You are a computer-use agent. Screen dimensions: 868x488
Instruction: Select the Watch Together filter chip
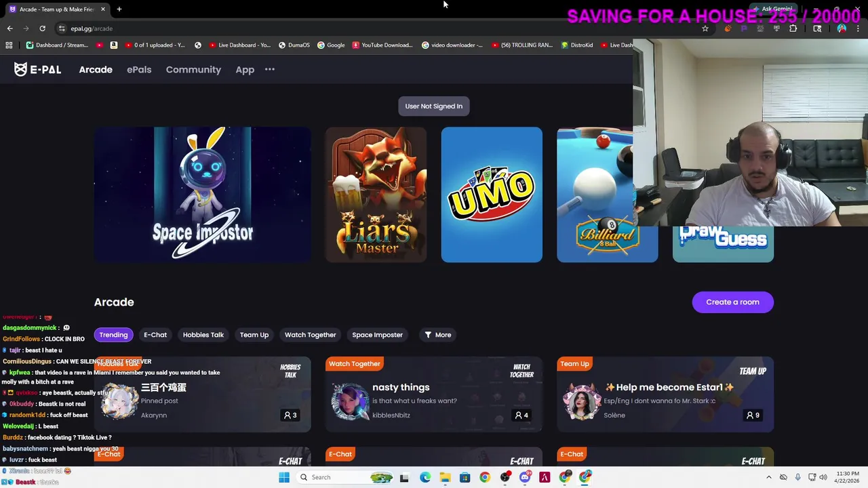tap(311, 335)
